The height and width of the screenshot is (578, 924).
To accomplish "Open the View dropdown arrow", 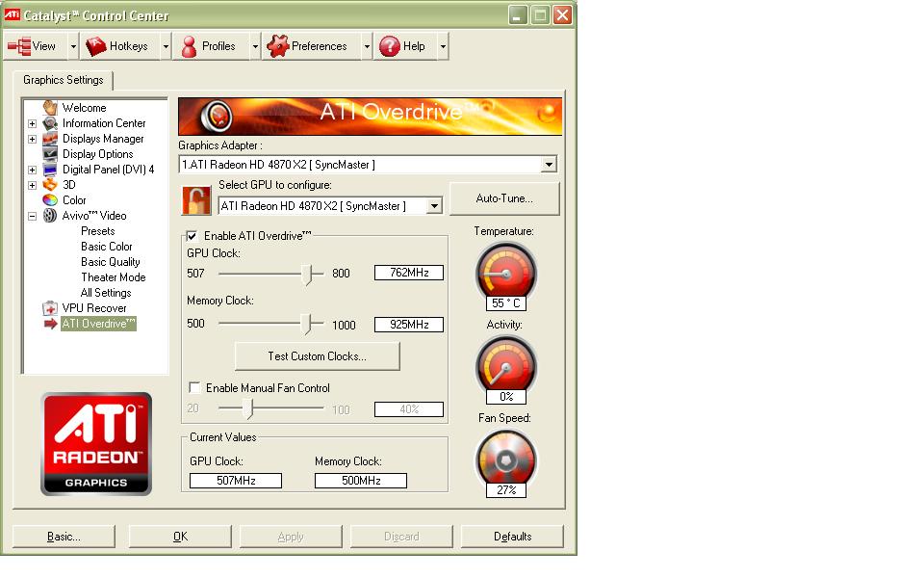I will [x=73, y=46].
